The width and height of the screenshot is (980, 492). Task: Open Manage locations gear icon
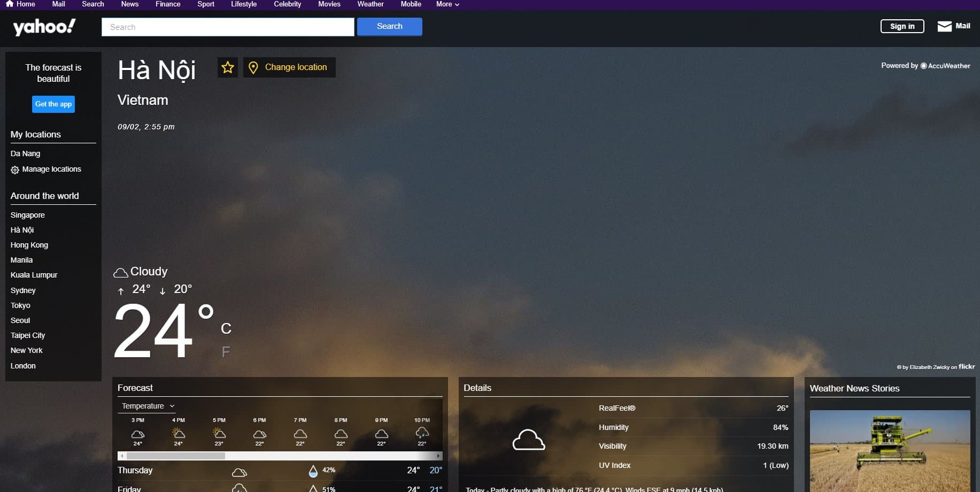[x=15, y=170]
